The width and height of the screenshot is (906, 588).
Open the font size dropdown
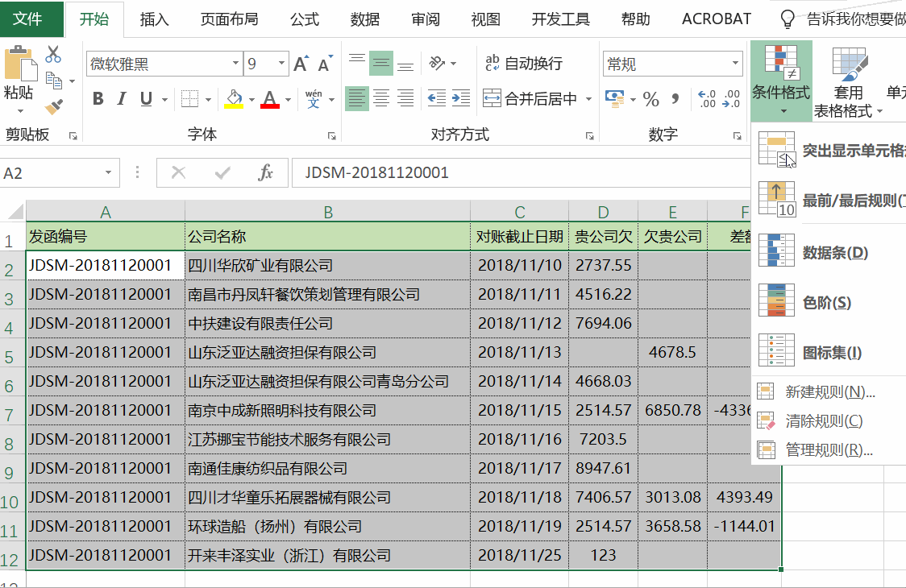point(281,64)
